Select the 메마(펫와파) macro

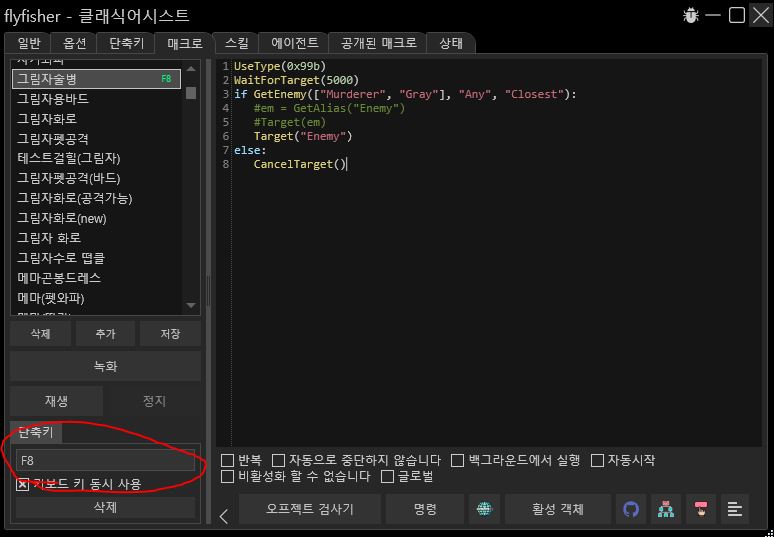click(96, 298)
